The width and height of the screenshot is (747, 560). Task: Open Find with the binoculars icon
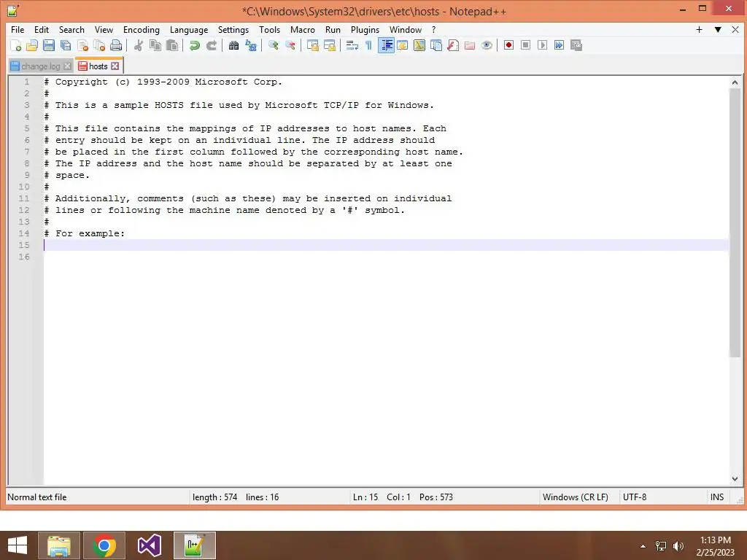[x=233, y=45]
